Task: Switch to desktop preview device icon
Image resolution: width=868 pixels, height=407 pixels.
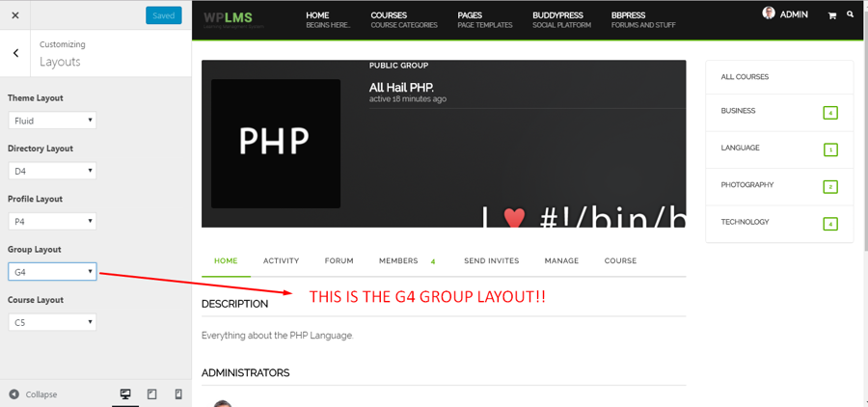Action: (x=125, y=394)
